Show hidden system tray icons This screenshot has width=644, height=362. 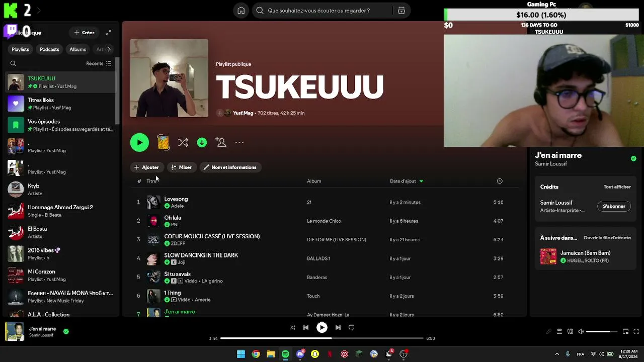tap(557, 354)
